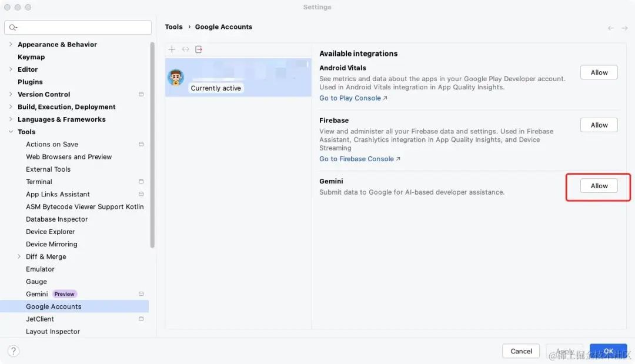Click the forward navigation arrow

[624, 28]
